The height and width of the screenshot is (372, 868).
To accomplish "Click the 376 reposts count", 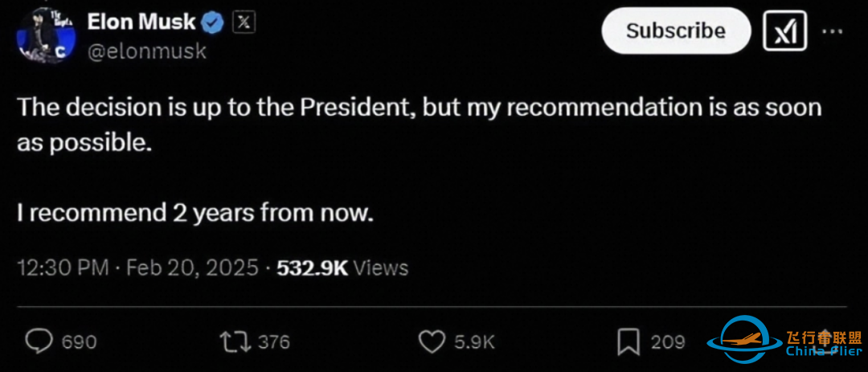I will [273, 342].
